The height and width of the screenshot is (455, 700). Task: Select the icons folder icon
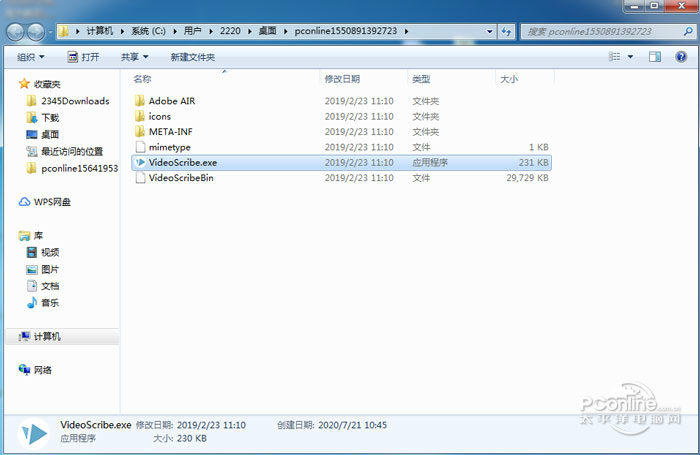point(140,116)
